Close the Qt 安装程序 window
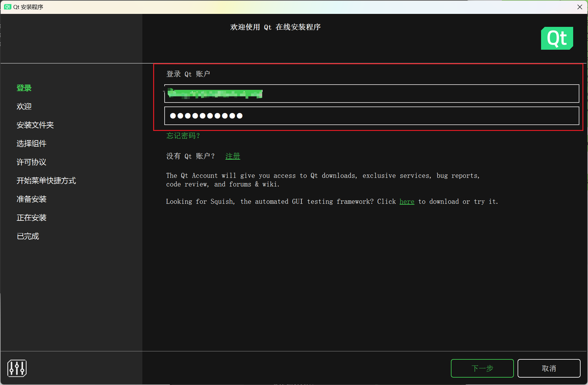This screenshot has width=588, height=385. [579, 7]
